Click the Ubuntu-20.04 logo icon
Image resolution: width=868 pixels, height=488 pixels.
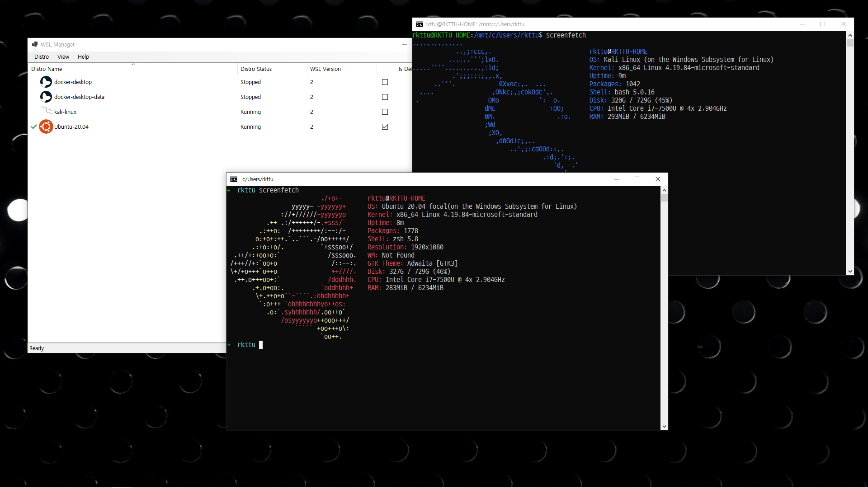coord(46,127)
